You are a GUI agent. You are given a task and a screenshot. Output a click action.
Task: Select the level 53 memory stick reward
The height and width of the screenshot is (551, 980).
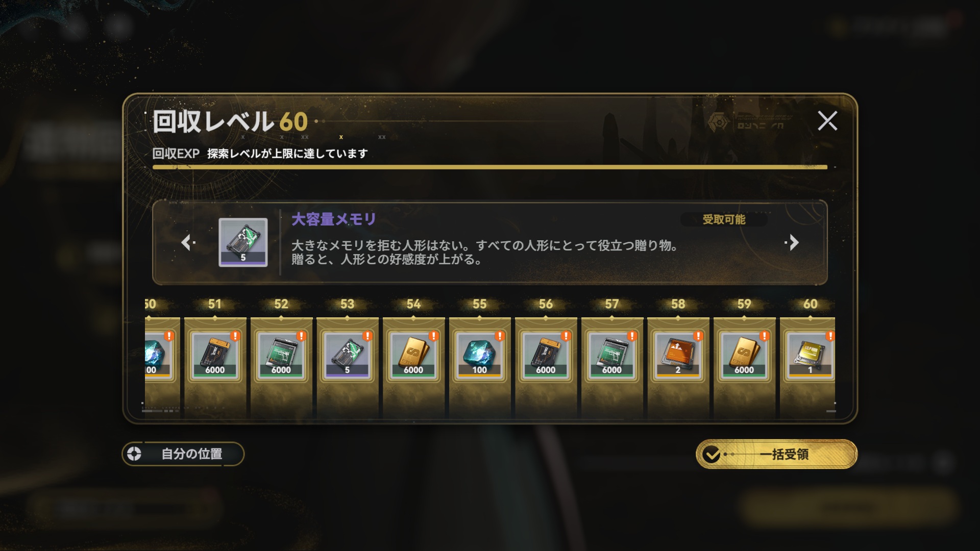click(x=347, y=355)
